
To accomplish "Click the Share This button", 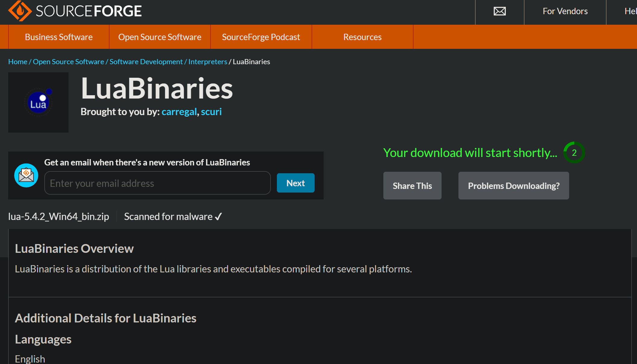I will click(412, 186).
